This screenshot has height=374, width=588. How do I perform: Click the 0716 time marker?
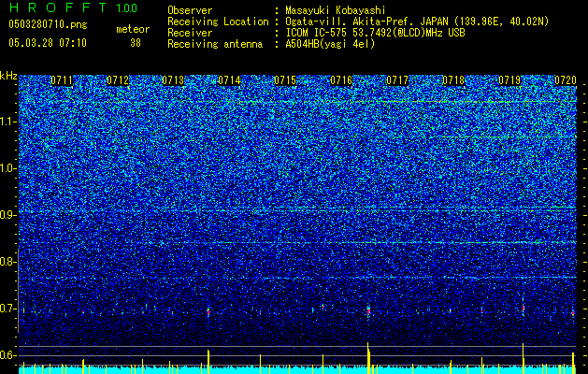(x=341, y=80)
